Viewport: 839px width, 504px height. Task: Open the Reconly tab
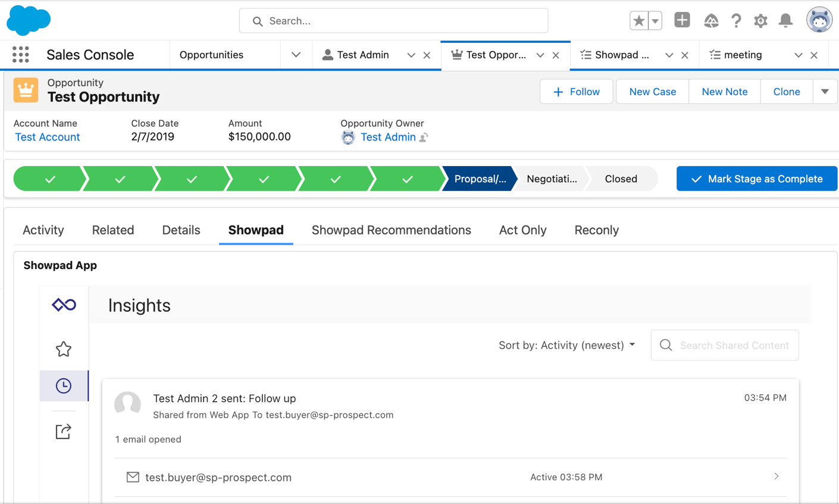click(x=596, y=230)
